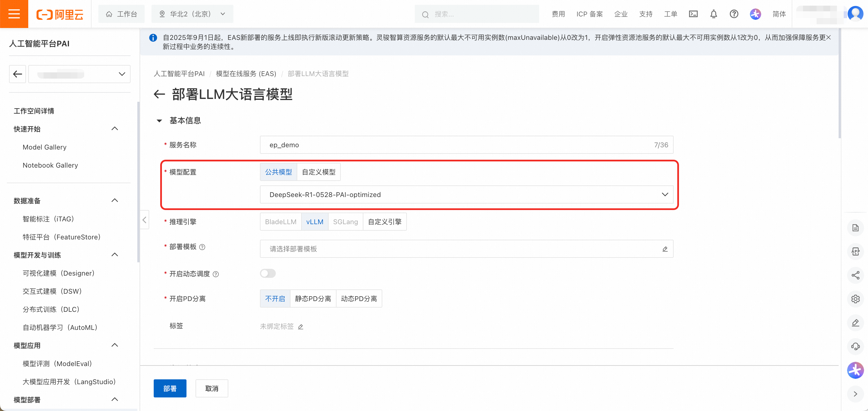This screenshot has height=411, width=868.
Task: Click the 取消 button
Action: (x=212, y=388)
